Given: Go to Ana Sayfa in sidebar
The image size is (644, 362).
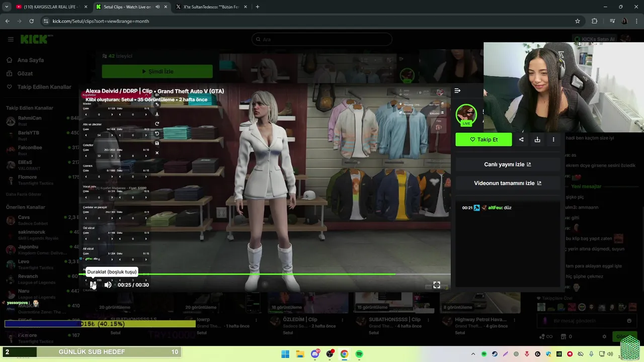Looking at the screenshot, I should (31, 60).
